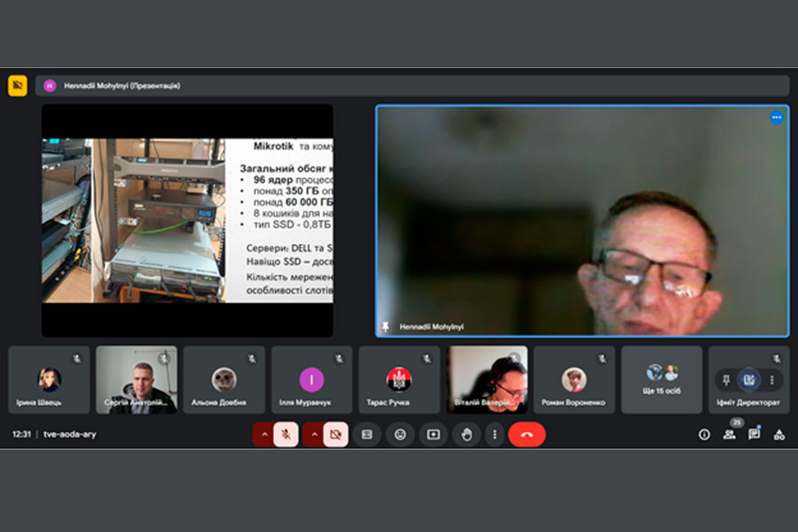Select the Ірина Швець participant tile
Screen dimensions: 798x532
(49, 379)
